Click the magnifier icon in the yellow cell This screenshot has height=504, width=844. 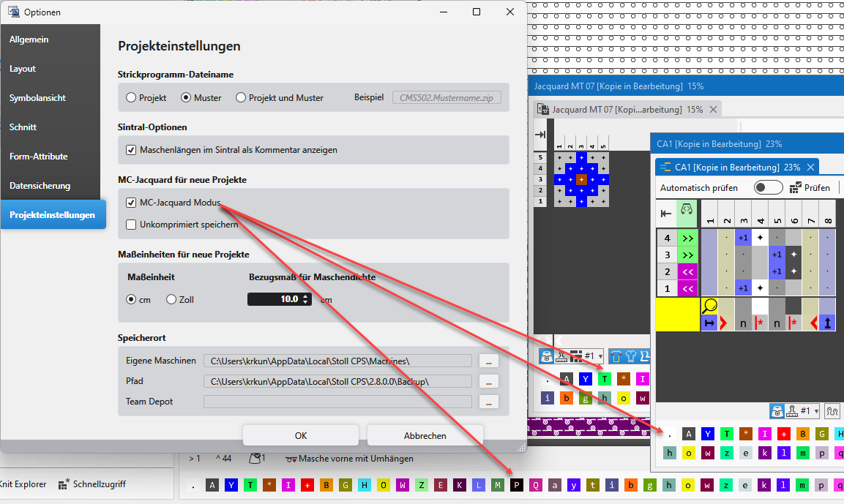[709, 306]
